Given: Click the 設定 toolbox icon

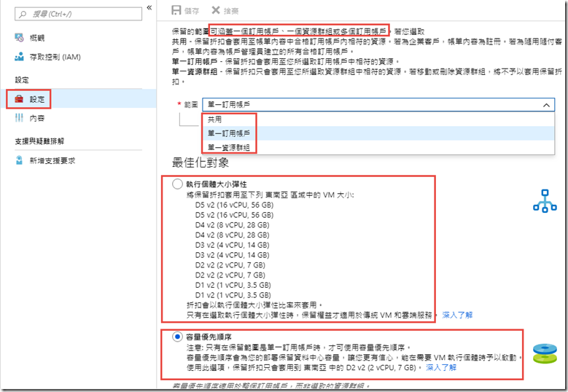Looking at the screenshot, I should [x=20, y=98].
